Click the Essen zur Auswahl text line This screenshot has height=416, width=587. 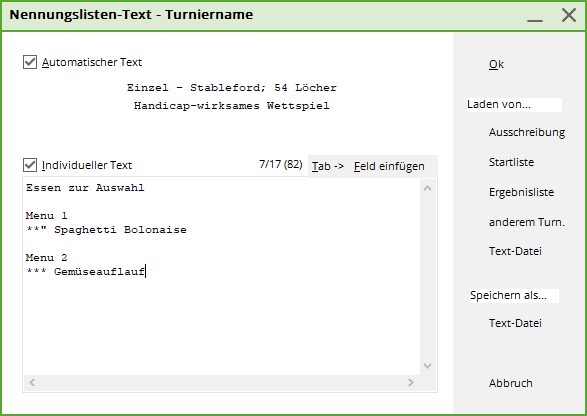[85, 188]
